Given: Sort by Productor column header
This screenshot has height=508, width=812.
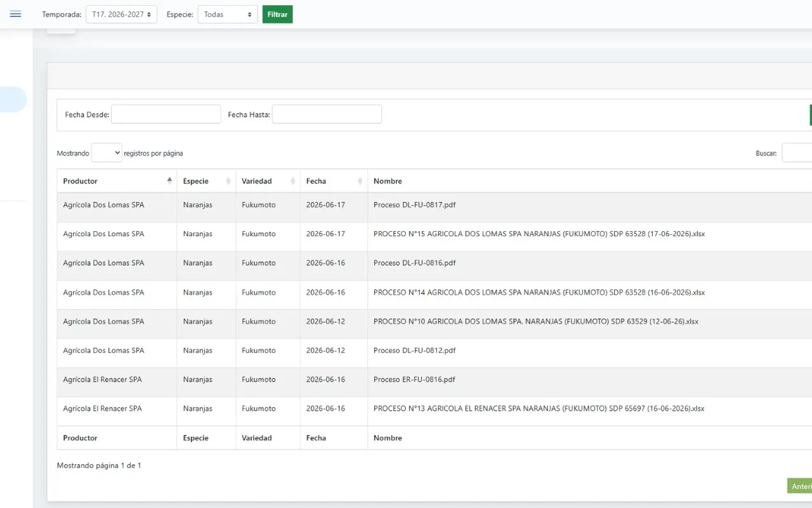Looking at the screenshot, I should tap(117, 181).
